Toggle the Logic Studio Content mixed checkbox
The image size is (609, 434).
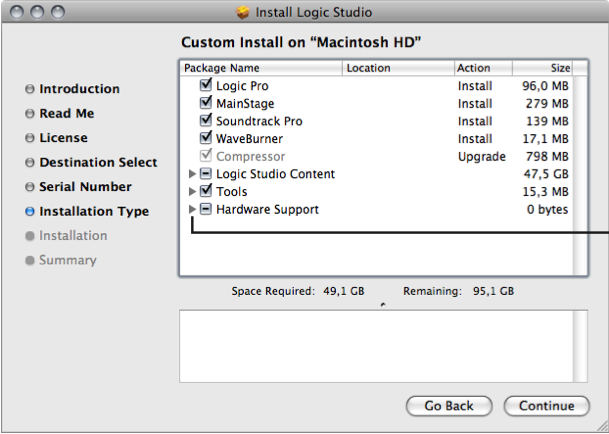click(x=206, y=174)
